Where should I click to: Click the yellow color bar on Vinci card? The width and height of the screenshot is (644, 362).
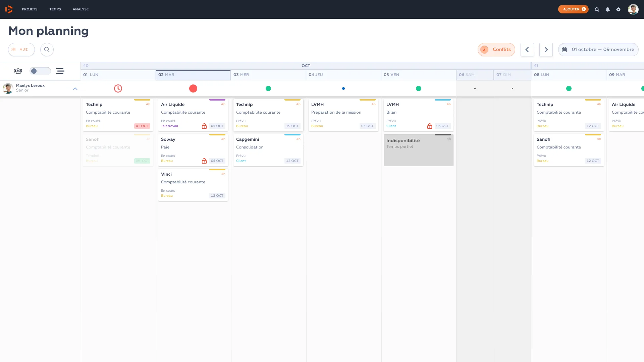217,170
